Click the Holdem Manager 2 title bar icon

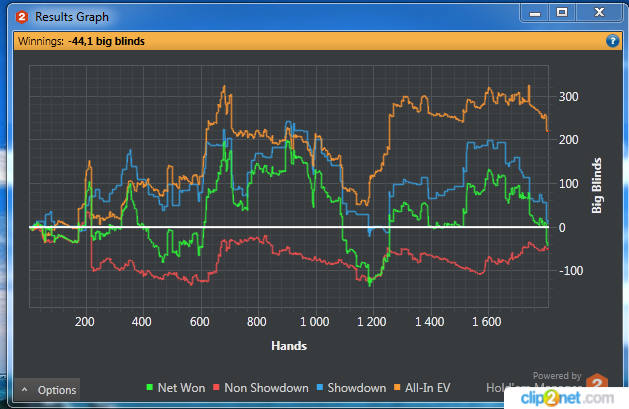(22, 17)
